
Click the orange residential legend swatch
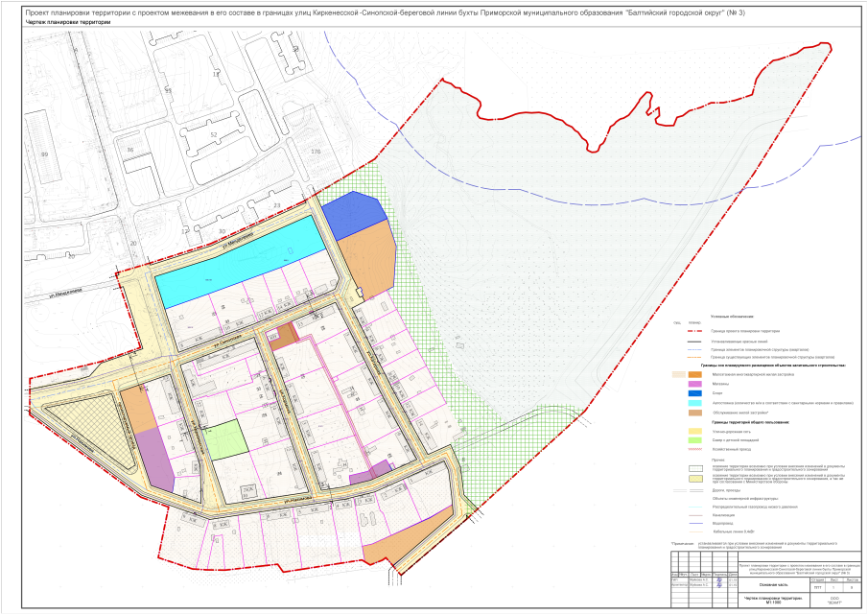point(695,374)
